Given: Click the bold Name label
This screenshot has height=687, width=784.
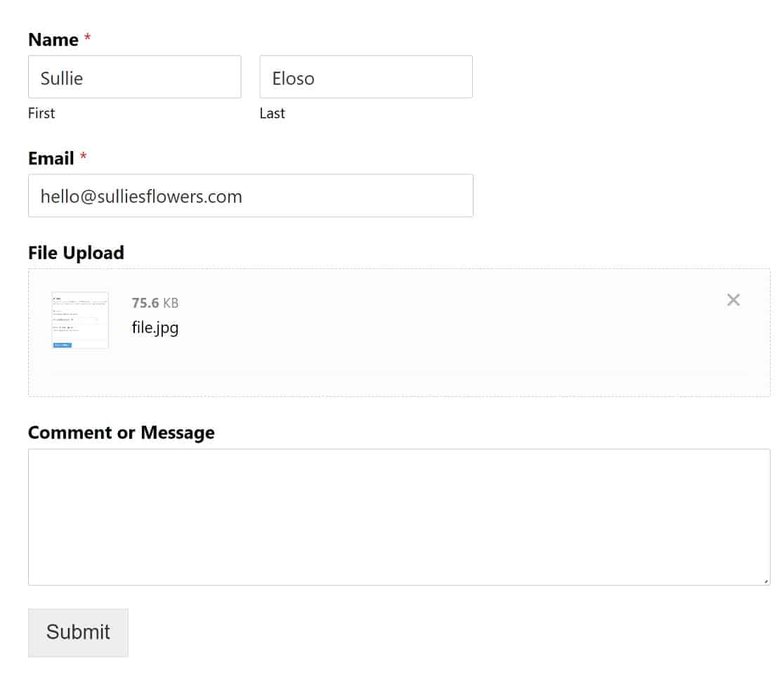Looking at the screenshot, I should [x=53, y=40].
